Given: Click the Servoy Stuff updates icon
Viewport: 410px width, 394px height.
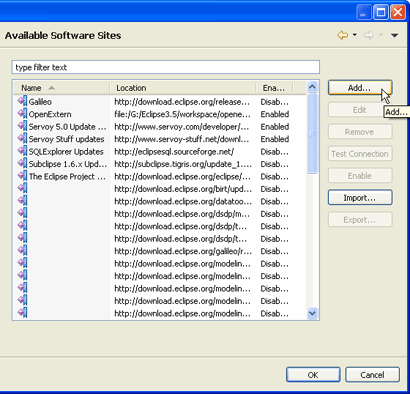Looking at the screenshot, I should [22, 139].
